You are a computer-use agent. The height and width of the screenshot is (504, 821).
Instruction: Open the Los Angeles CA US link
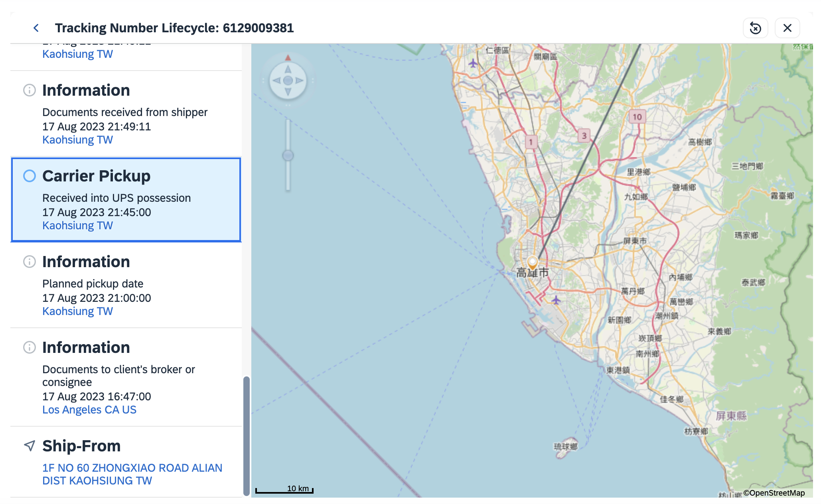click(x=89, y=410)
